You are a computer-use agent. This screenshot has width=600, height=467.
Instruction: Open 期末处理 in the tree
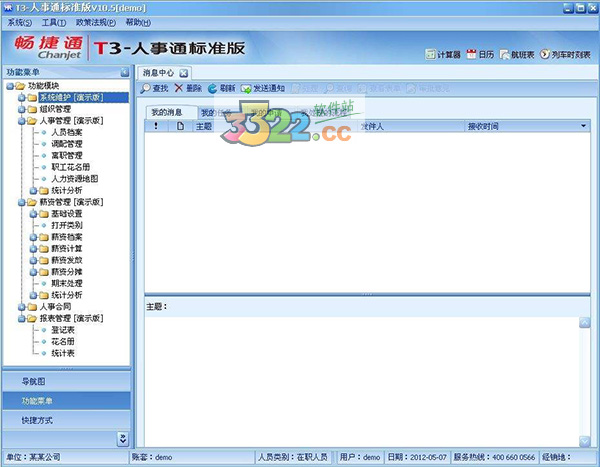pos(67,284)
